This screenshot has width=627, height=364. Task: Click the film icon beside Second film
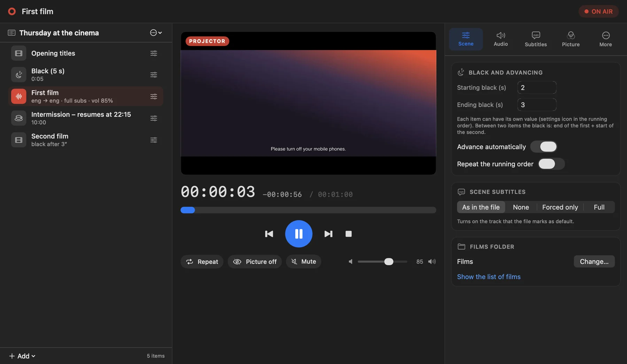19,140
